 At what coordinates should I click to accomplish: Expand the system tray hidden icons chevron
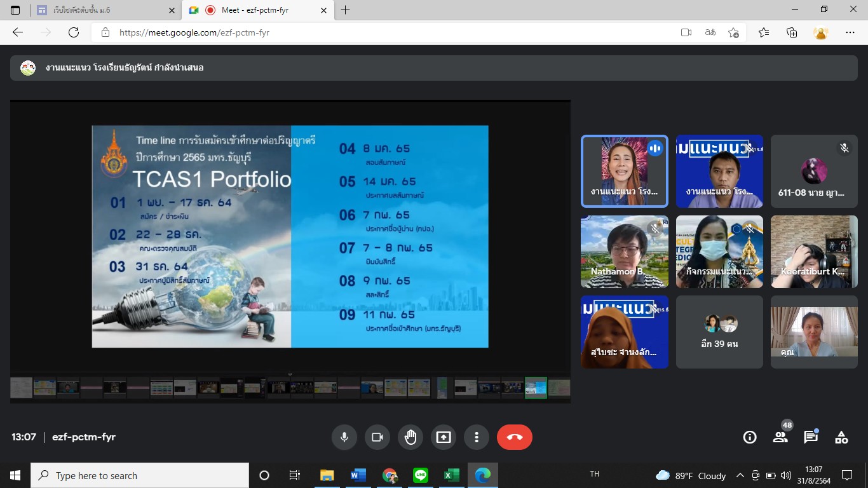(740, 475)
